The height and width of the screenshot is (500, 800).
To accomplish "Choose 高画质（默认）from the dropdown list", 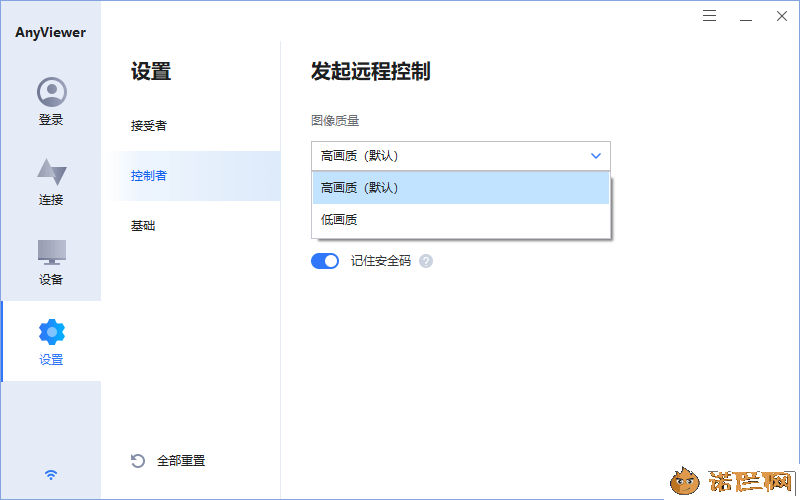I will click(461, 188).
